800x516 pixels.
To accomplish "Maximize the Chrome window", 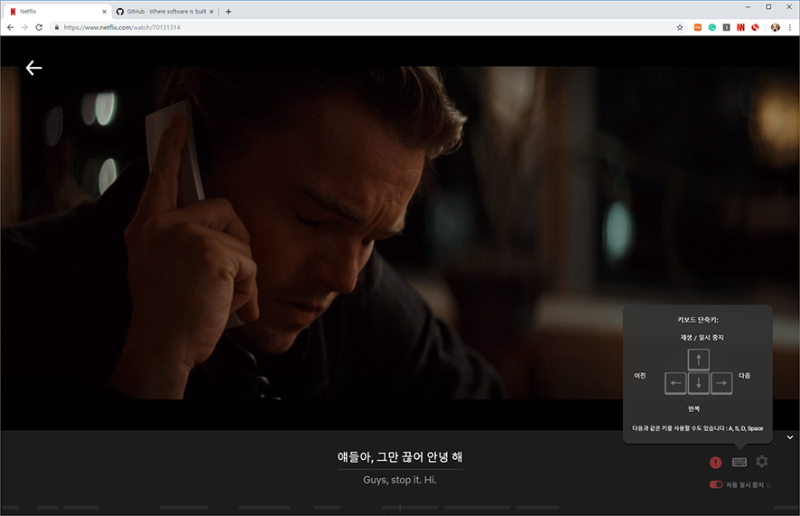I will pyautogui.click(x=768, y=7).
